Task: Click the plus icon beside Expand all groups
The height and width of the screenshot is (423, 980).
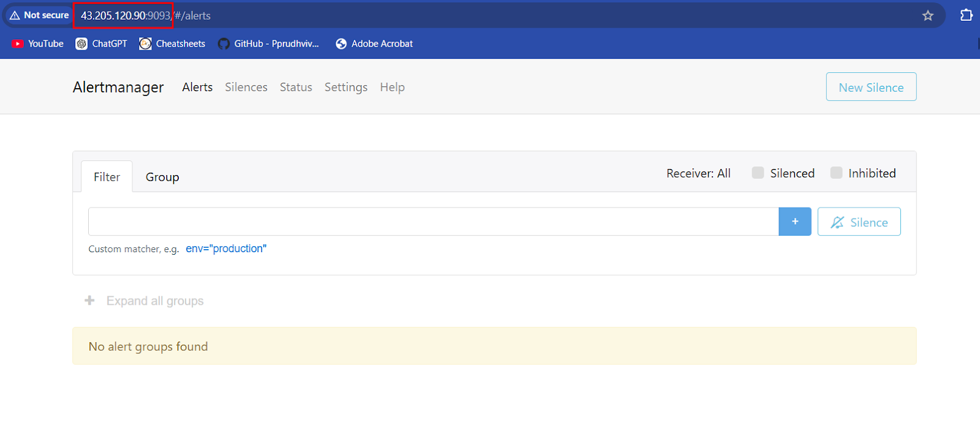Action: [x=89, y=301]
